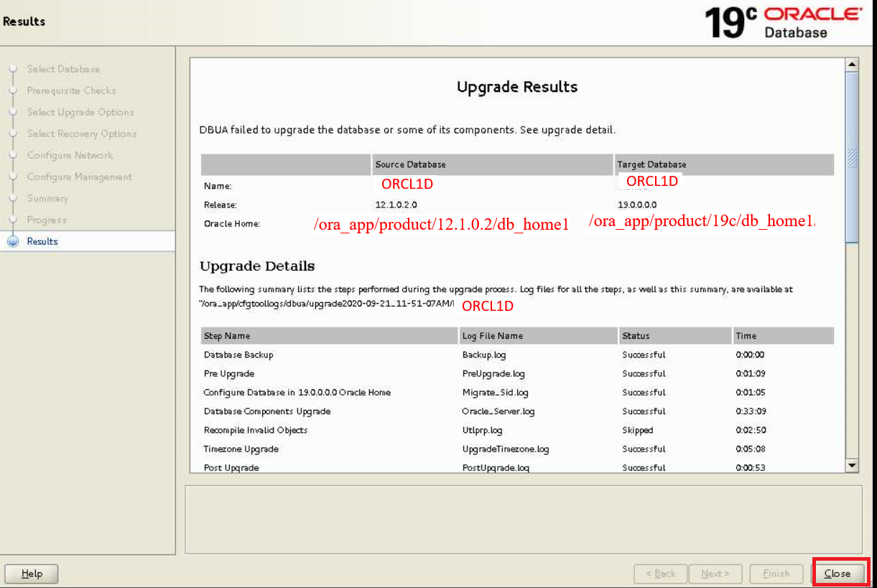Click the Select Database step node circle
The width and height of the screenshot is (877, 588).
click(x=13, y=68)
